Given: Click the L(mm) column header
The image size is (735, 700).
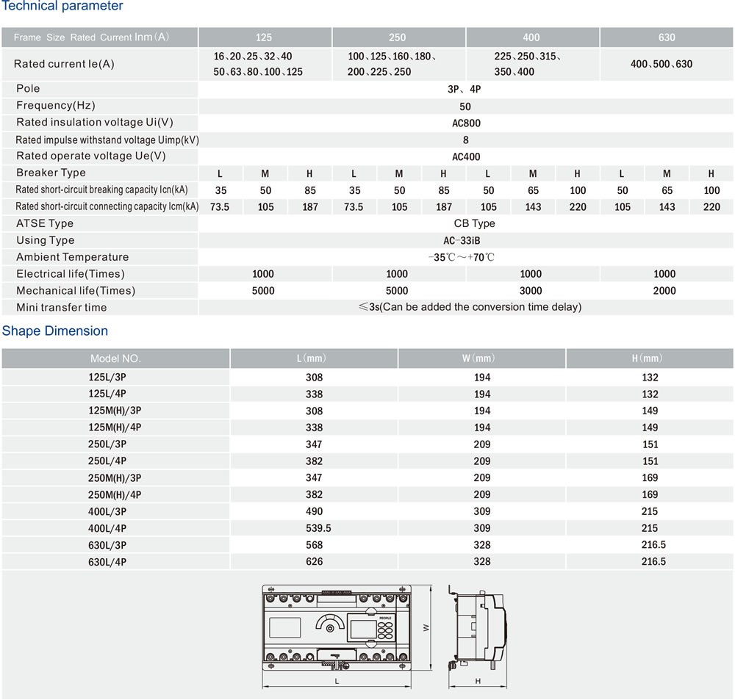Looking at the screenshot, I should click(314, 358).
